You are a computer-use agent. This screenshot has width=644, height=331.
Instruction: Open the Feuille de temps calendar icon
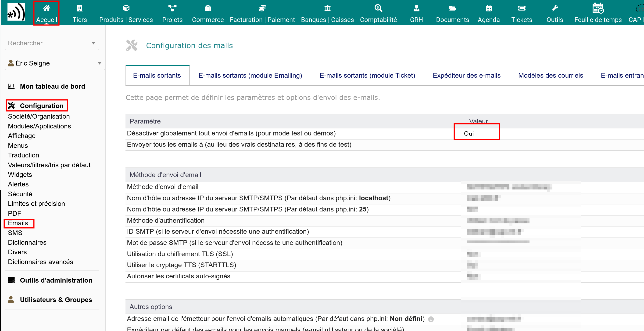[598, 8]
